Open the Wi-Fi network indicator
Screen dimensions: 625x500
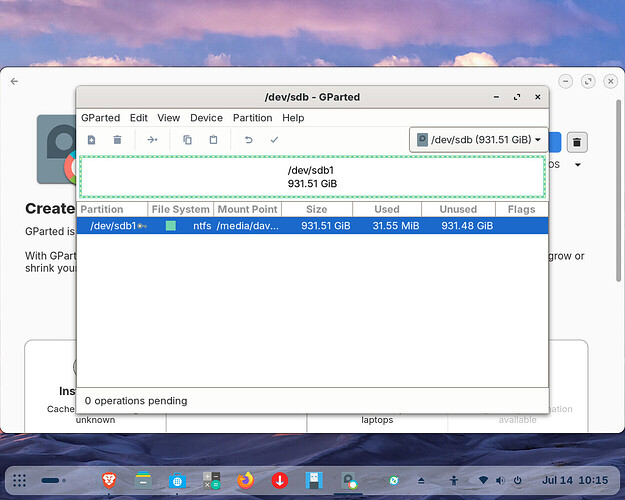[x=483, y=480]
